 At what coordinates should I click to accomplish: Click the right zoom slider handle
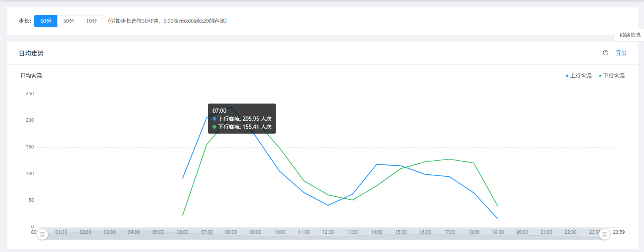[604, 234]
